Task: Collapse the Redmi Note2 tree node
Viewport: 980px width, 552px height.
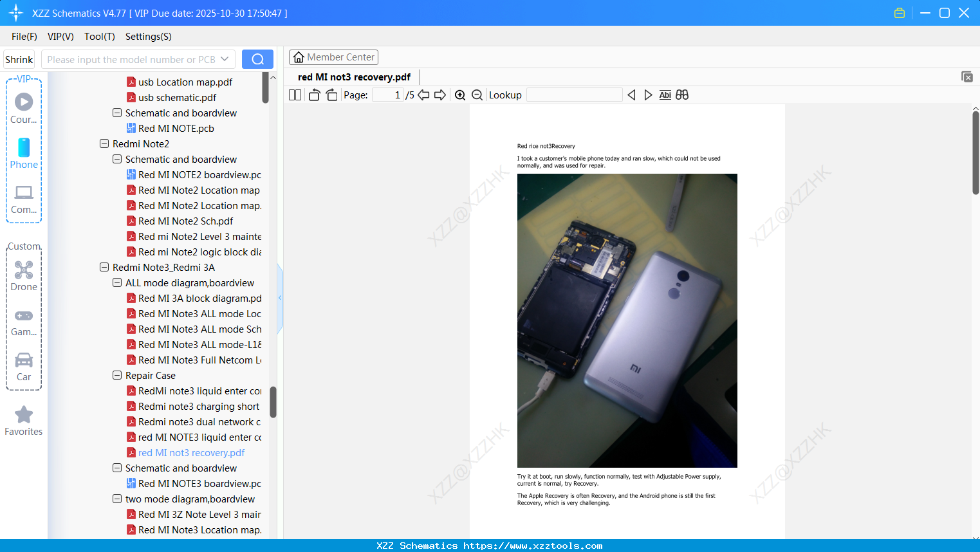Action: pos(104,143)
